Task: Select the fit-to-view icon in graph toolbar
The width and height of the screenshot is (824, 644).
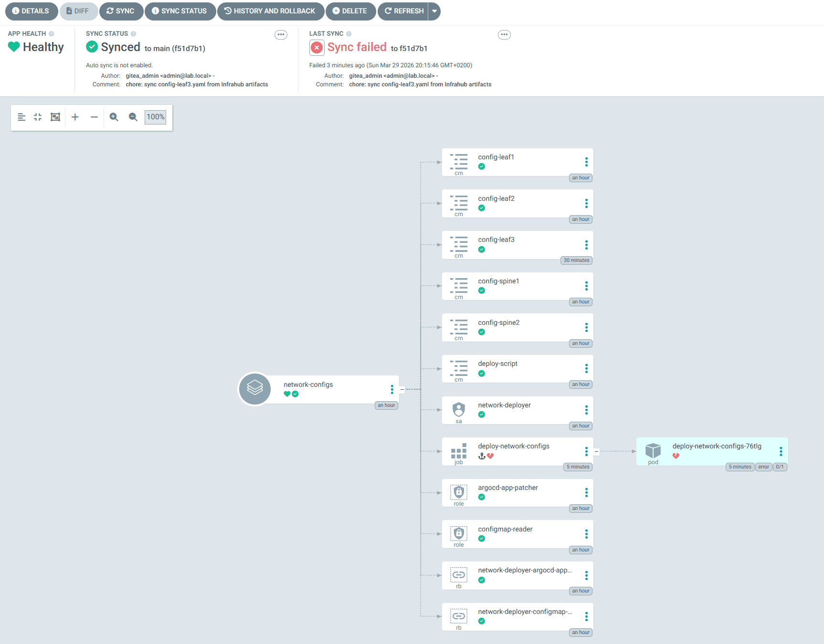Action: [x=38, y=117]
